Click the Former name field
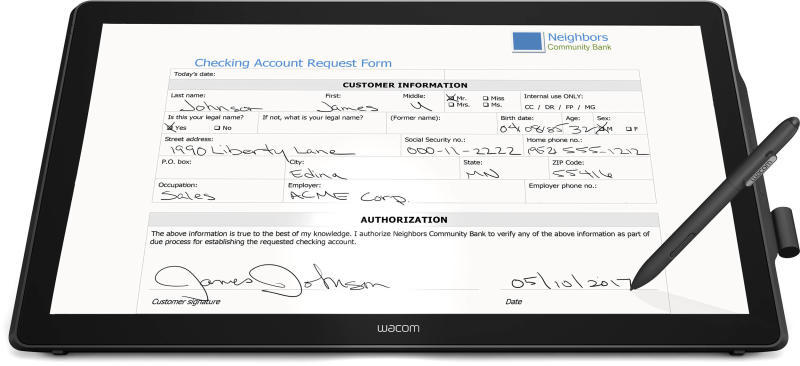The width and height of the screenshot is (800, 366). 442,123
